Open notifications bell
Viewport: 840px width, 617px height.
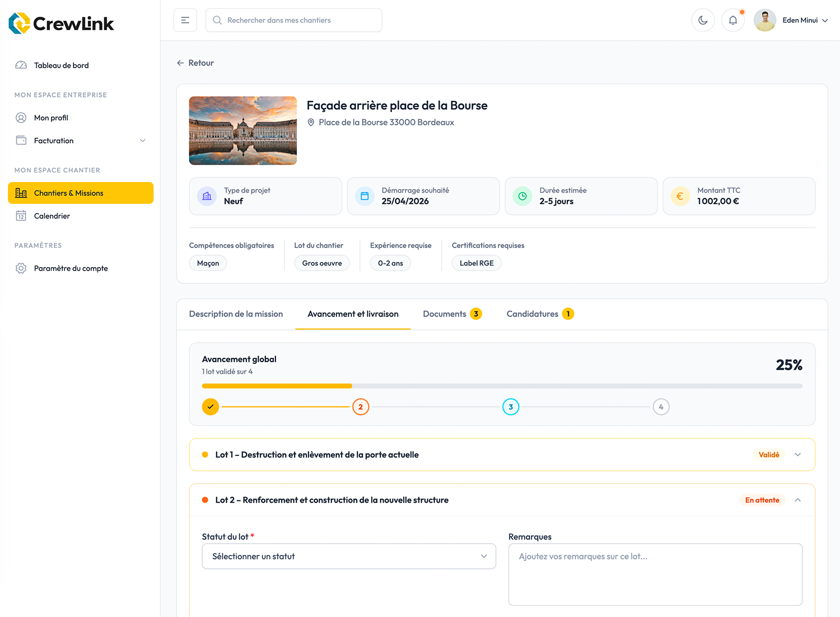[733, 20]
